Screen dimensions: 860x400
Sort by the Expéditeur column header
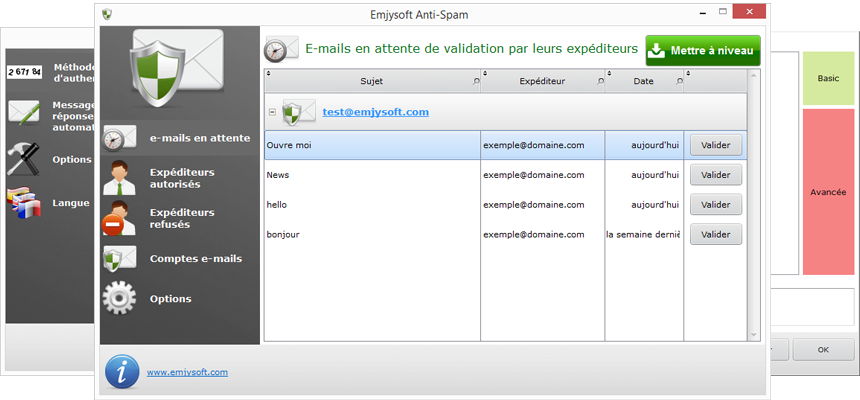(x=542, y=81)
